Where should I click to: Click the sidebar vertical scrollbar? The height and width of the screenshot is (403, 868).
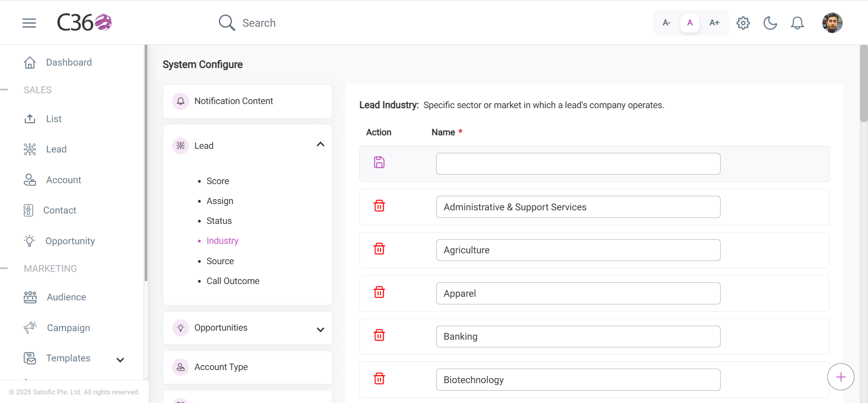tap(146, 163)
